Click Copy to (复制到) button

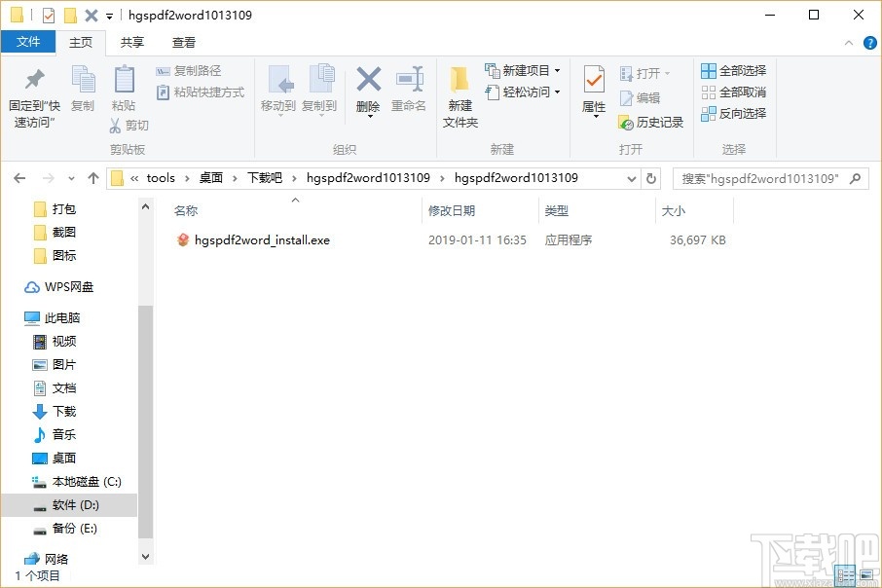click(x=319, y=90)
